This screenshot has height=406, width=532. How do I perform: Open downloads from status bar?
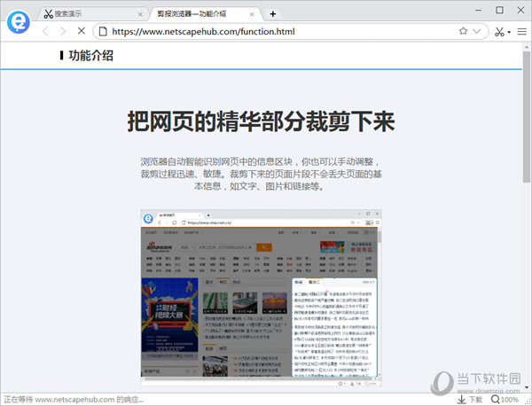click(x=470, y=400)
